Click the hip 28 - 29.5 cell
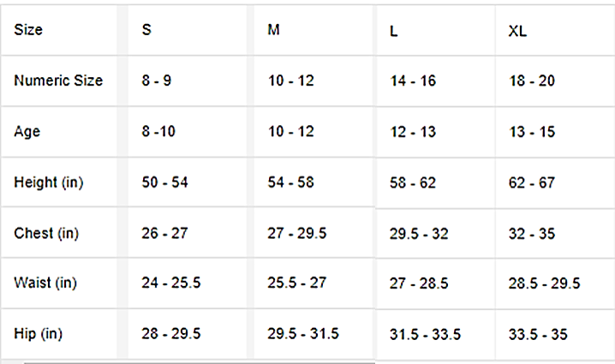 [171, 333]
